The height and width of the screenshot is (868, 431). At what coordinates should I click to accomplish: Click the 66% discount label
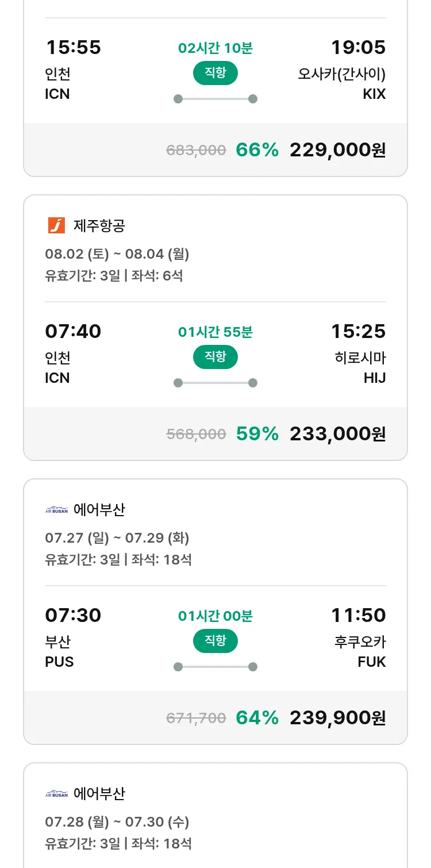tap(257, 150)
